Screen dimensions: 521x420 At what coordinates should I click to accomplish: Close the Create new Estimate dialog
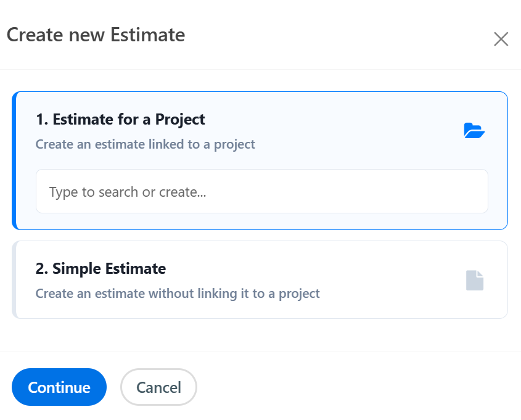click(x=501, y=39)
